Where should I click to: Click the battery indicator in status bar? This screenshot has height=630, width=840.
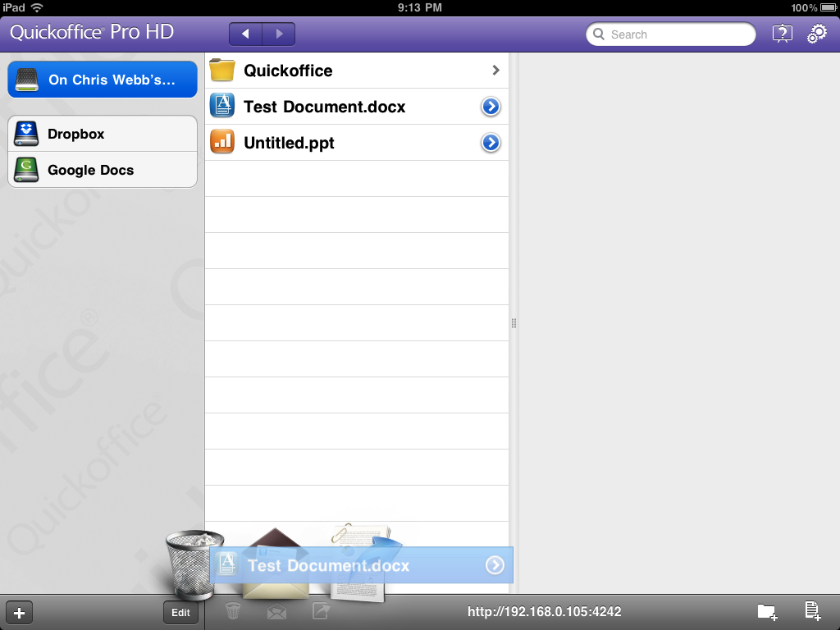coord(829,7)
